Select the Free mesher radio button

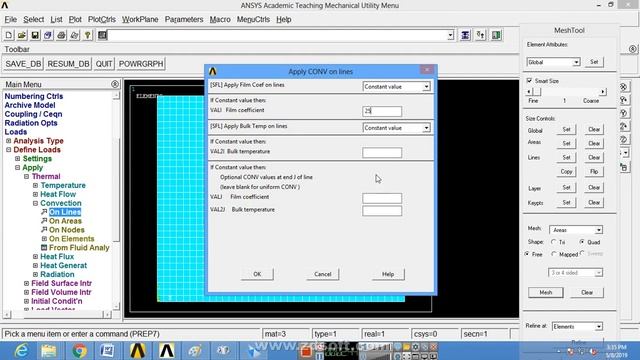(x=527, y=254)
